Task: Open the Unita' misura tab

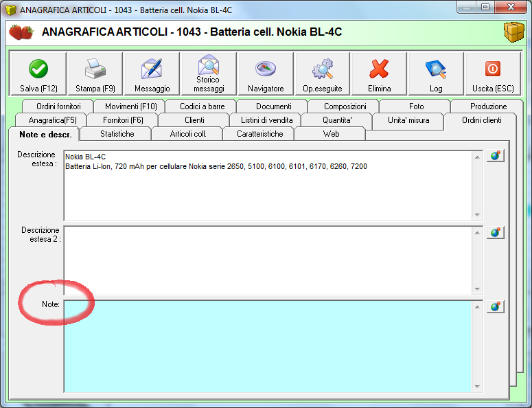Action: pos(408,120)
